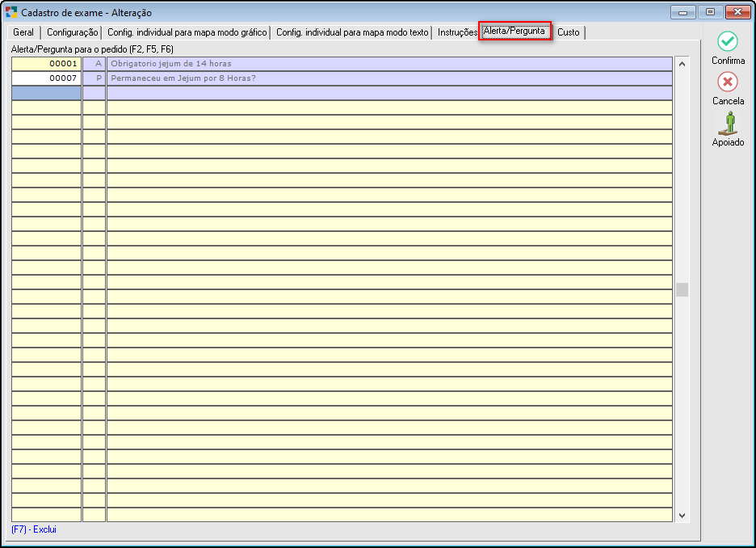
Task: Select the code cell 00001
Action: click(x=46, y=64)
